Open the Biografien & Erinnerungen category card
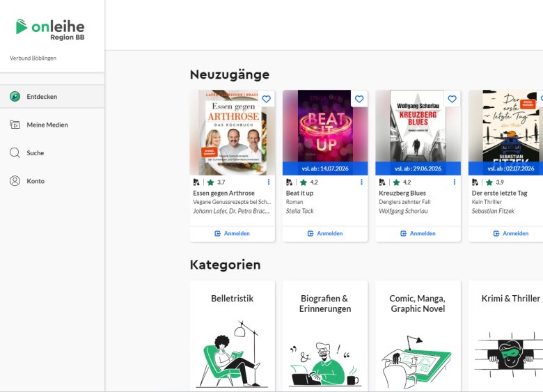Image resolution: width=543 pixels, height=392 pixels. pyautogui.click(x=325, y=336)
